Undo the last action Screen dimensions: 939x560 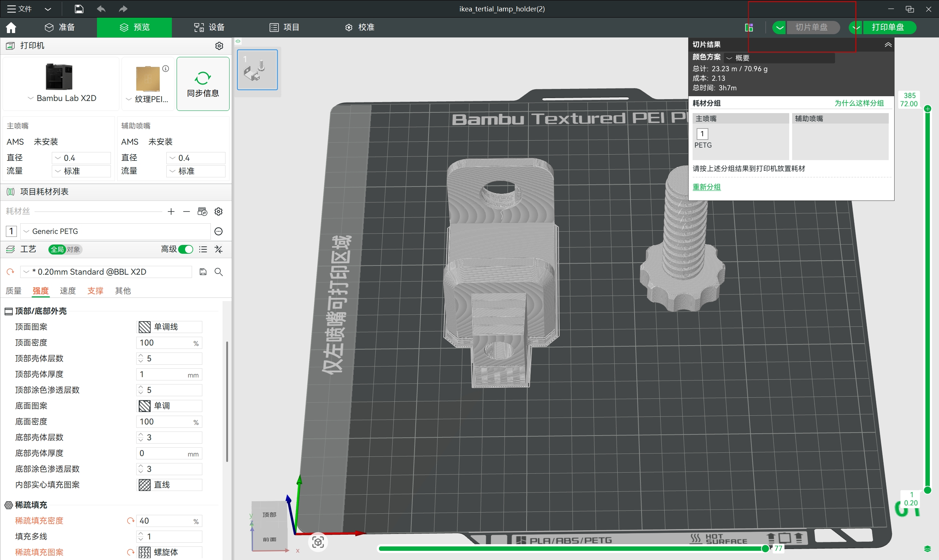click(x=101, y=9)
